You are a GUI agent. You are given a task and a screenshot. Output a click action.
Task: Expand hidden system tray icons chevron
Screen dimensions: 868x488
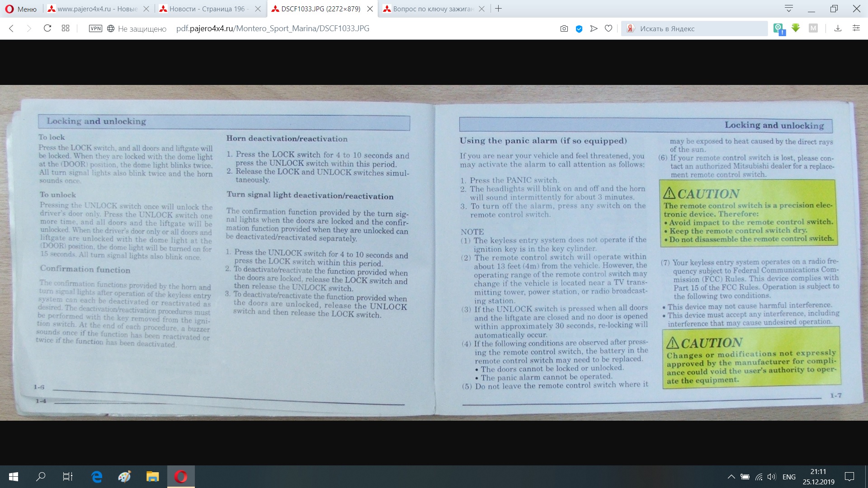click(x=731, y=477)
